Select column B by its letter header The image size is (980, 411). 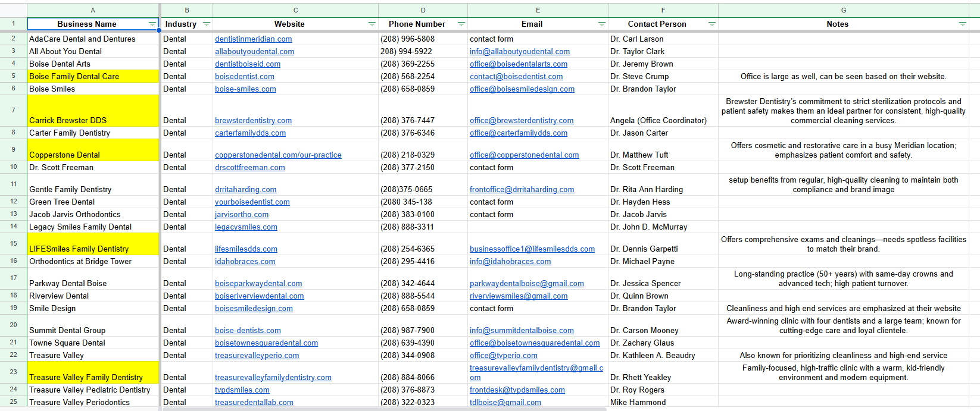187,10
